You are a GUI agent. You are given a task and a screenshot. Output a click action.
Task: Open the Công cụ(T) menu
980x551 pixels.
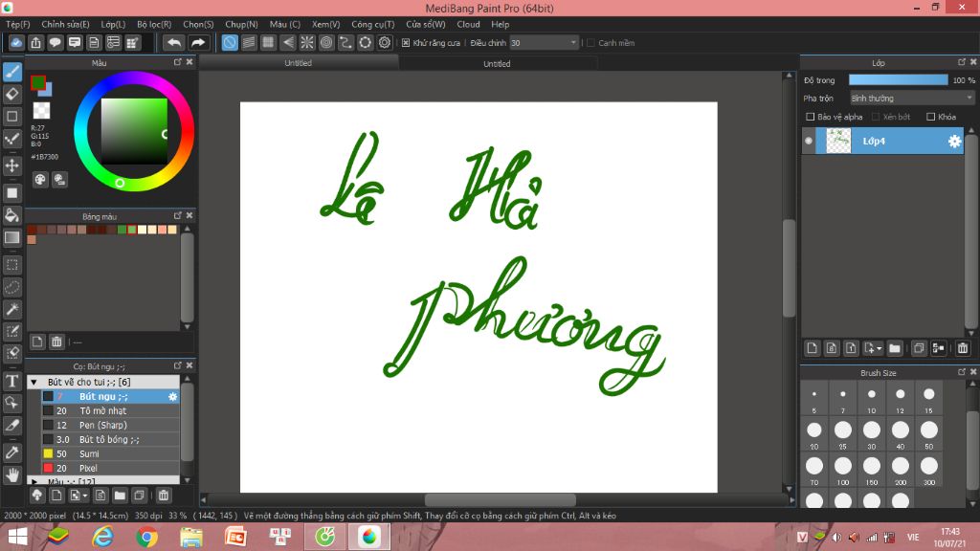coord(373,24)
